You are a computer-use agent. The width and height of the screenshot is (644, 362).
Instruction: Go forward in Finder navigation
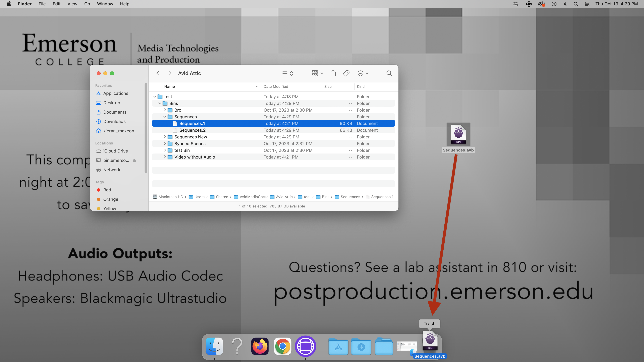(x=170, y=73)
